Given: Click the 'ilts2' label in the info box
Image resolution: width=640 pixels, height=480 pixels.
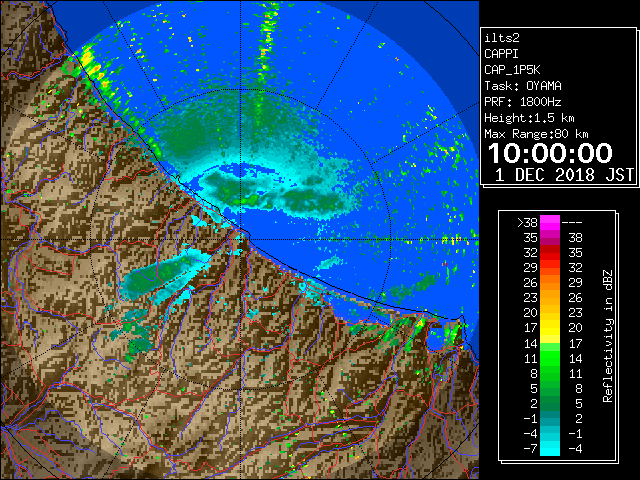Looking at the screenshot, I should [502, 38].
